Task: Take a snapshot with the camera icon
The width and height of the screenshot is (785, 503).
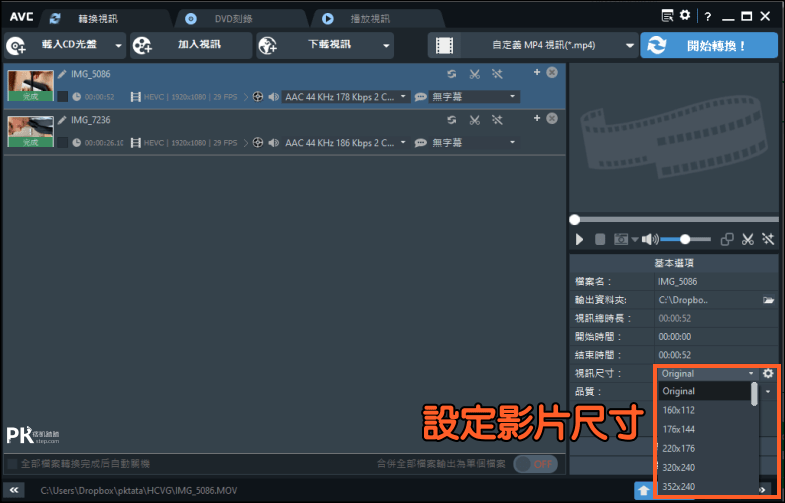Action: click(621, 240)
